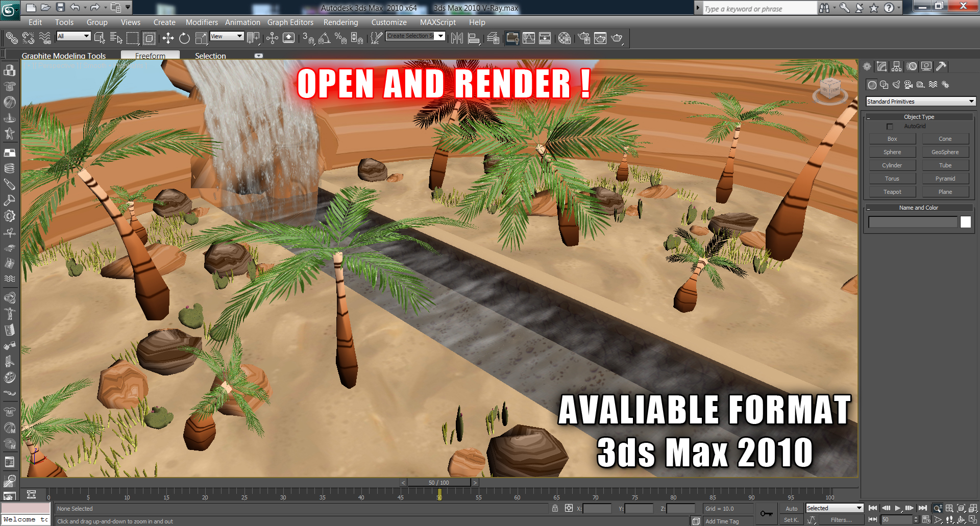Screen dimensions: 980x526
Task: Toggle Auto Key animation mode
Action: tap(791, 509)
